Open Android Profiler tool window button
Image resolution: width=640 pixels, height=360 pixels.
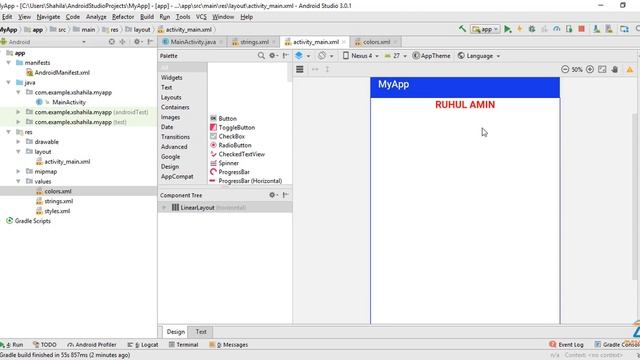coord(92,345)
